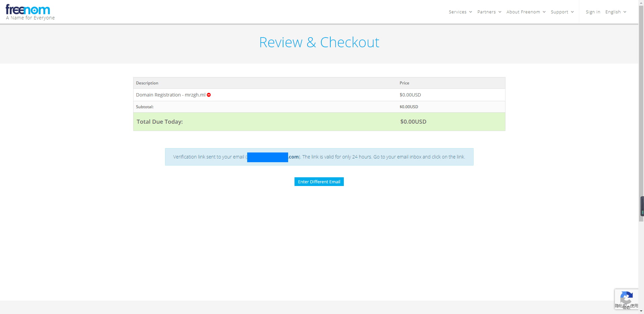644x314 pixels.
Task: Click the scrollbar up arrow
Action: pyautogui.click(x=641, y=2)
